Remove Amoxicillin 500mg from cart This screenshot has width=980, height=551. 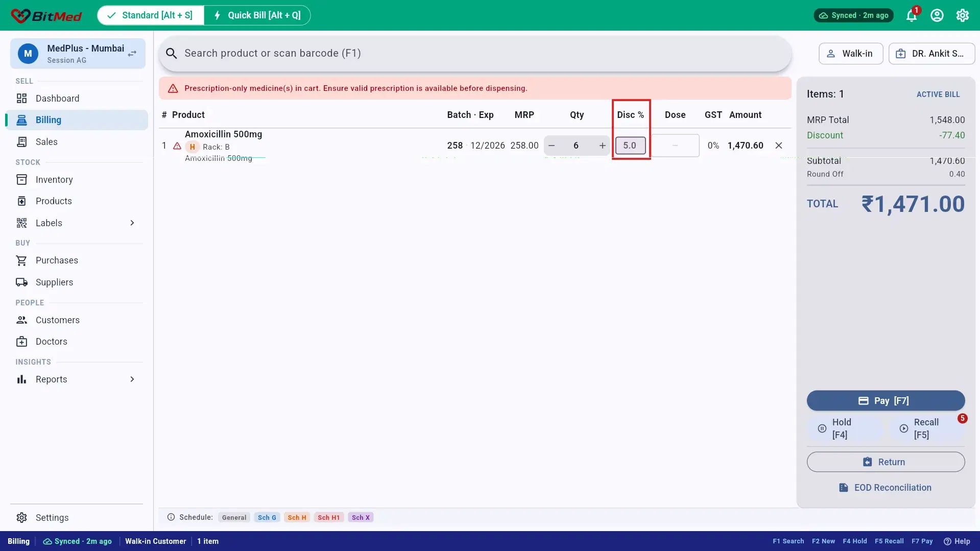coord(779,146)
